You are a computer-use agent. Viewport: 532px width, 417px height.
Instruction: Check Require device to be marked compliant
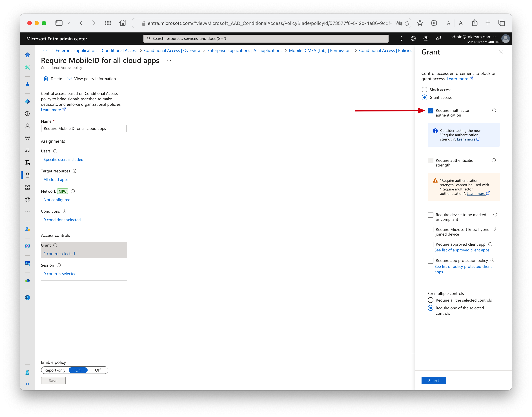coord(431,215)
